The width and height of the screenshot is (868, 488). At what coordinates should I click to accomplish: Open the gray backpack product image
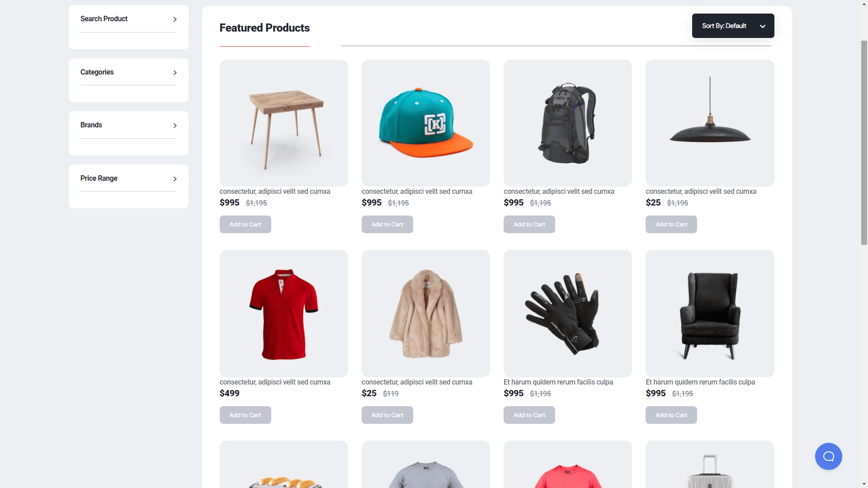coord(568,123)
